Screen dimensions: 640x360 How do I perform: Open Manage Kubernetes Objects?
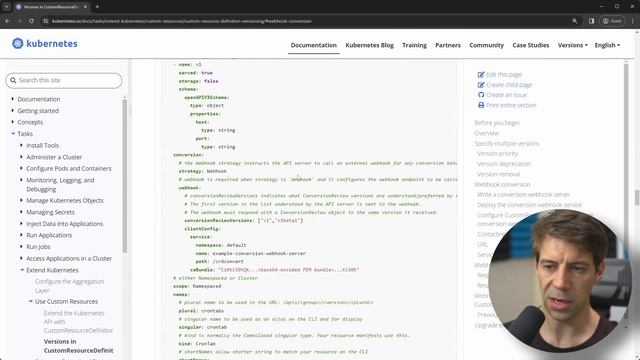pos(64,200)
